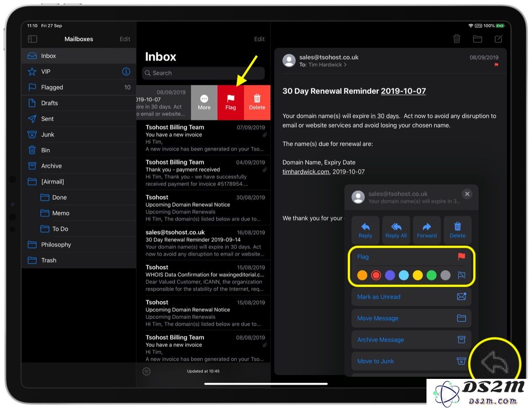Open '30 Day Renewal Reminder 2019-09-14' email

click(203, 242)
